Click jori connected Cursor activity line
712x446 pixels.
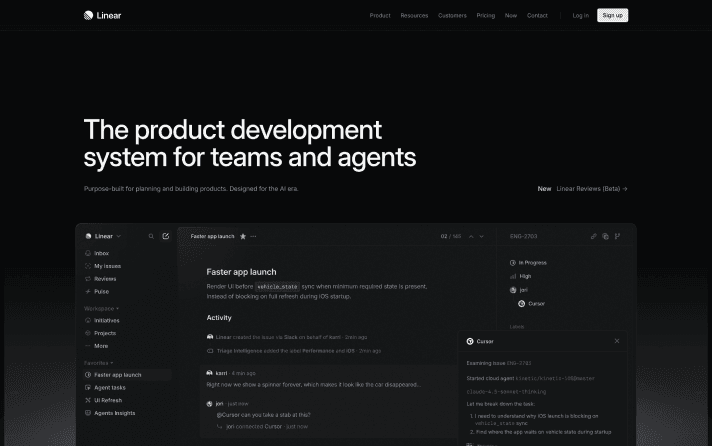click(x=262, y=426)
